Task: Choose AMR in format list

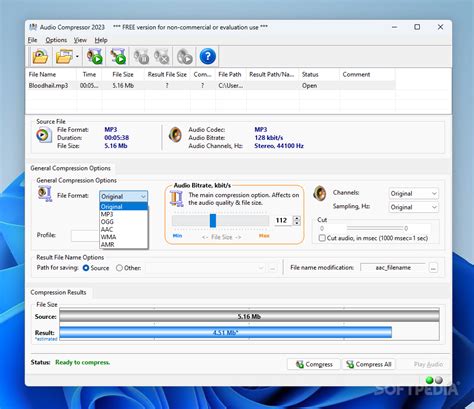Action: click(x=124, y=245)
